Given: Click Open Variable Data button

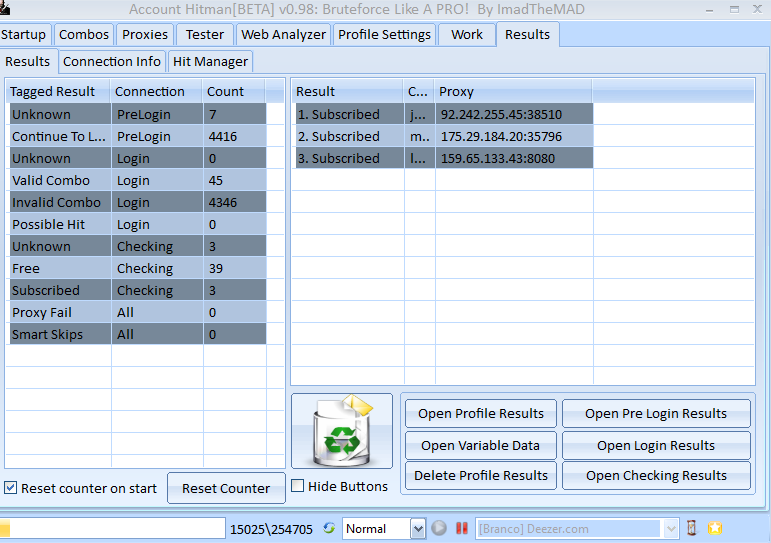Looking at the screenshot, I should [481, 445].
